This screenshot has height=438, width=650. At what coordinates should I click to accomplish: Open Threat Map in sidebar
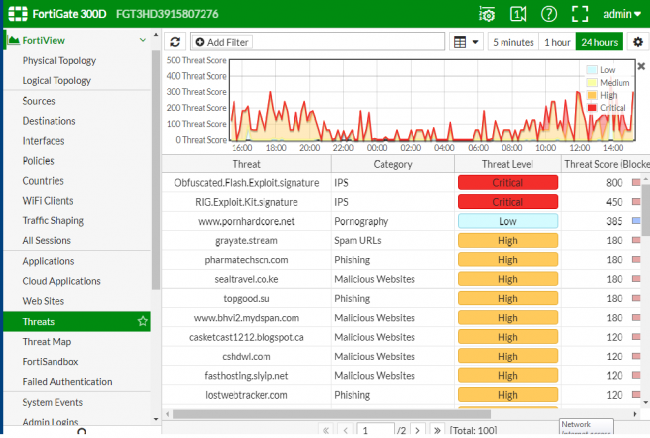click(x=47, y=341)
